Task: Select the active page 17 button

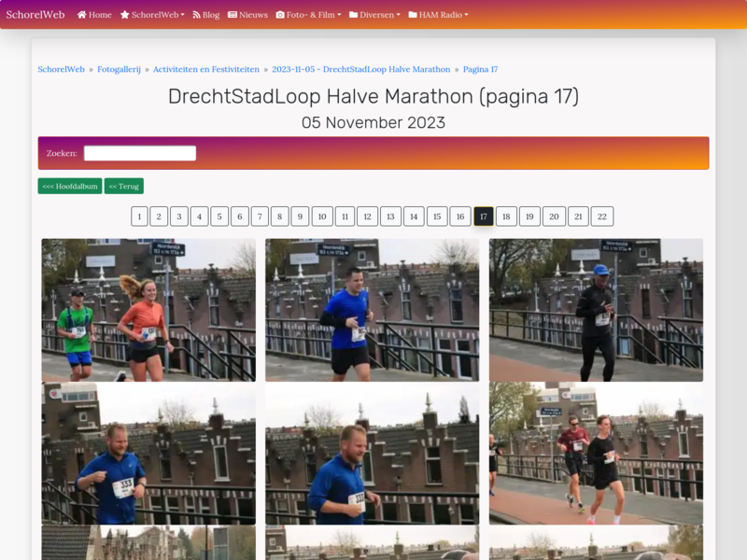Action: [484, 217]
